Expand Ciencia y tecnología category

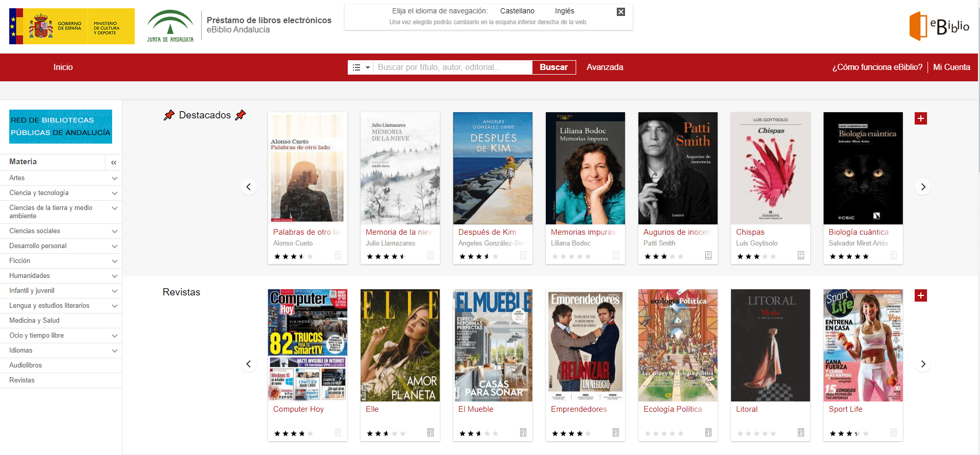114,193
